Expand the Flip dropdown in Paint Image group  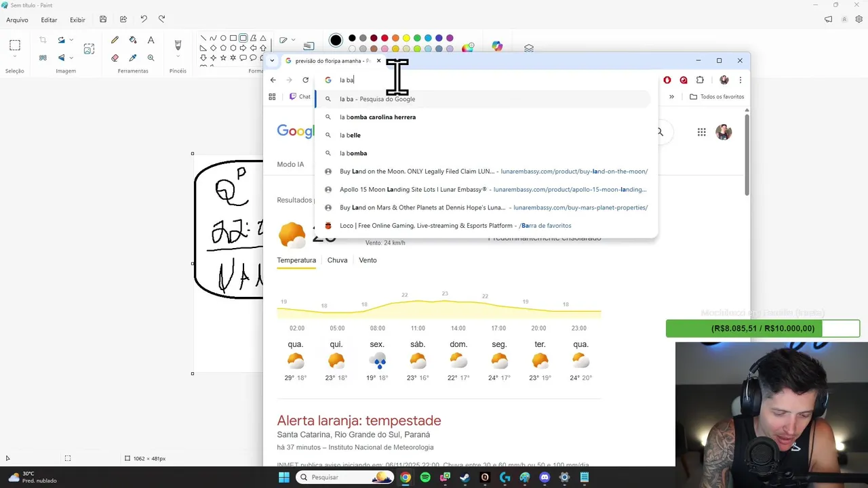click(71, 58)
